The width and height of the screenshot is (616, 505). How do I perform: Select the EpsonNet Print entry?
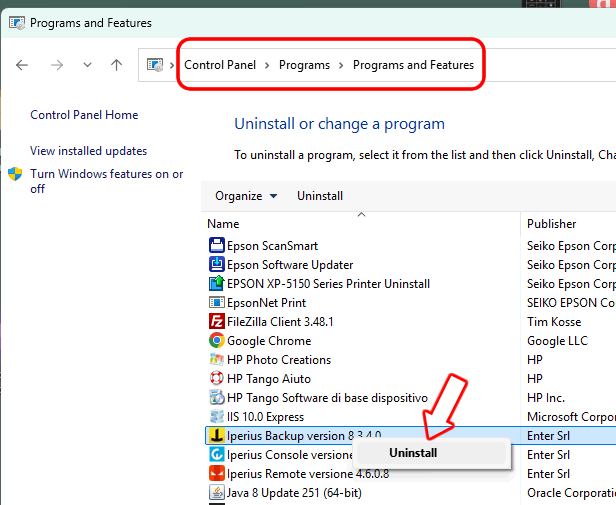[266, 303]
